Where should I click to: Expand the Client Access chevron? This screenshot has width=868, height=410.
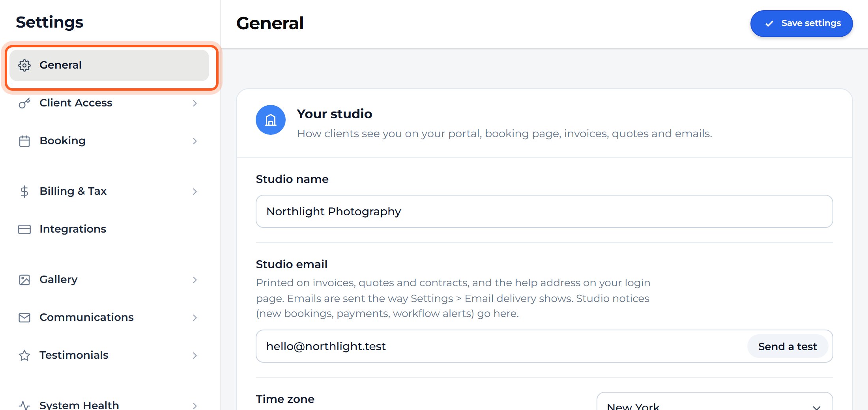[x=195, y=103]
